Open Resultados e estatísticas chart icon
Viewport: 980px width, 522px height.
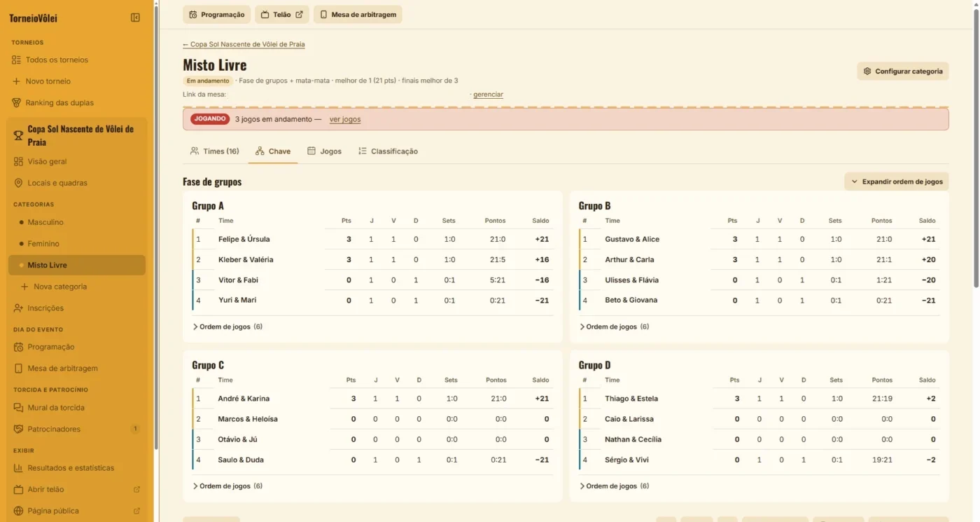click(18, 468)
